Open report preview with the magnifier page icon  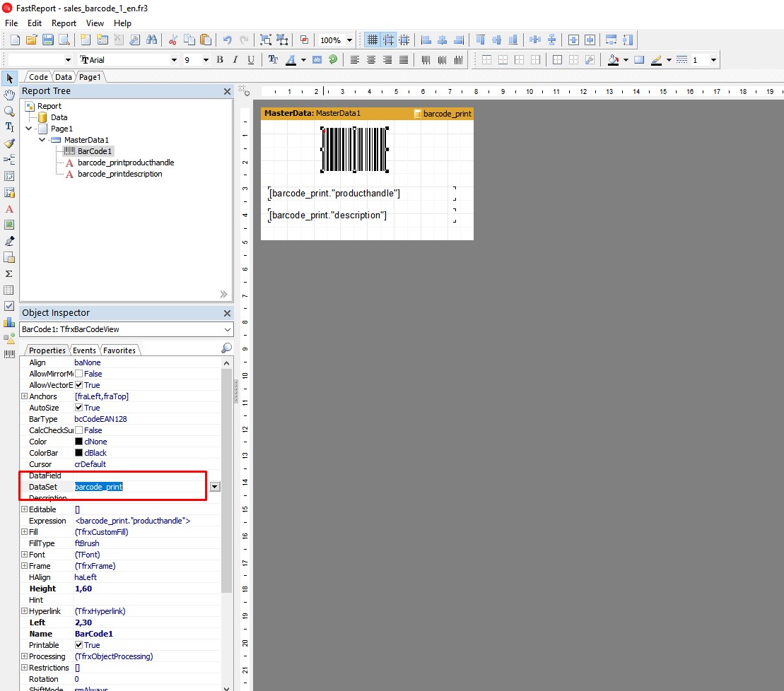[x=64, y=40]
